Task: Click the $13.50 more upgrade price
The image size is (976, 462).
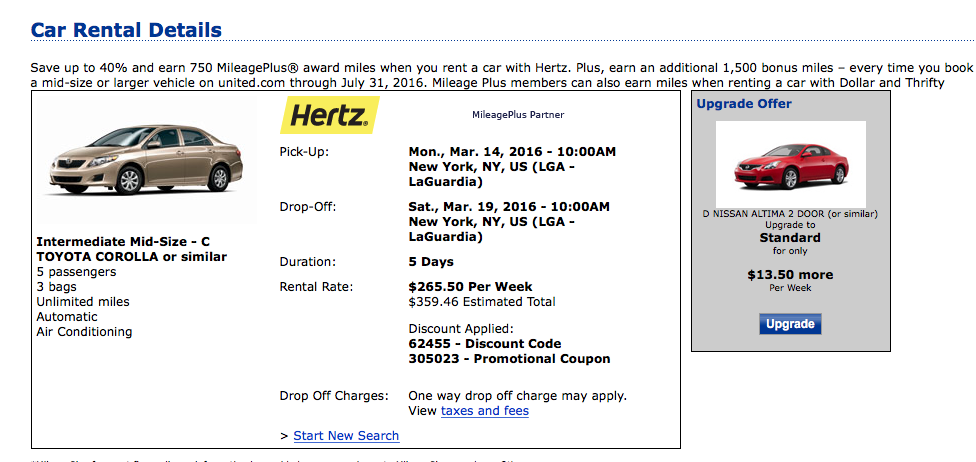Action: [x=790, y=275]
